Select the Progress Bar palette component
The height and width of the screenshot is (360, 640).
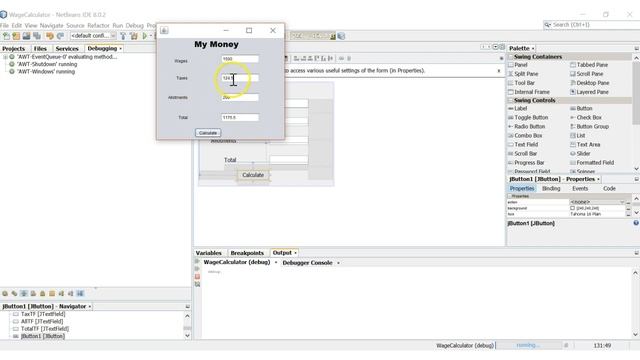[526, 162]
